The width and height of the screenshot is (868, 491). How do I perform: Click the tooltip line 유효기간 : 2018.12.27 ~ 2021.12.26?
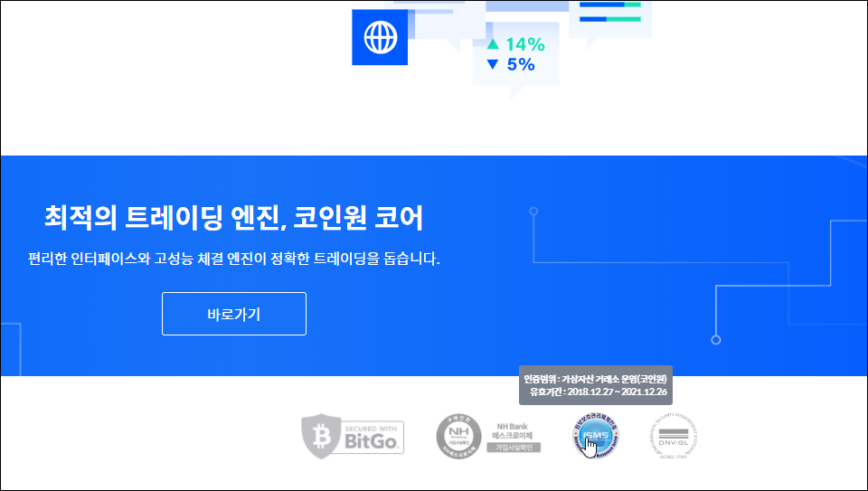pyautogui.click(x=599, y=392)
